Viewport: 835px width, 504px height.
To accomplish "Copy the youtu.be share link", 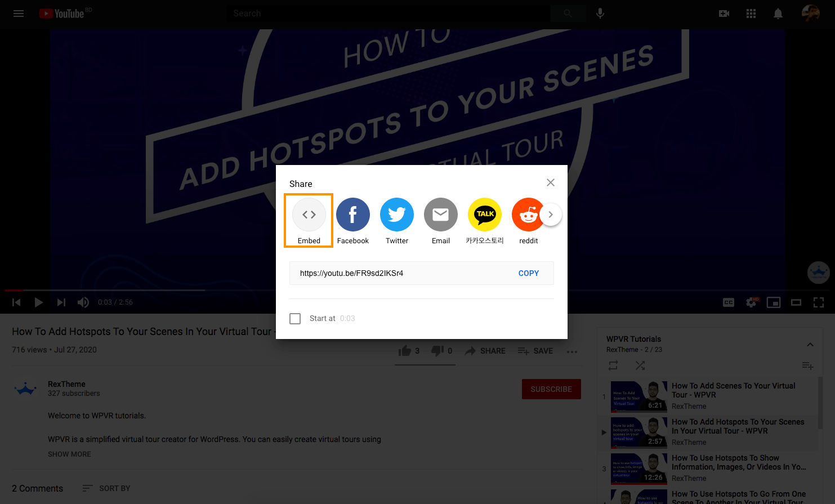I will click(x=529, y=273).
